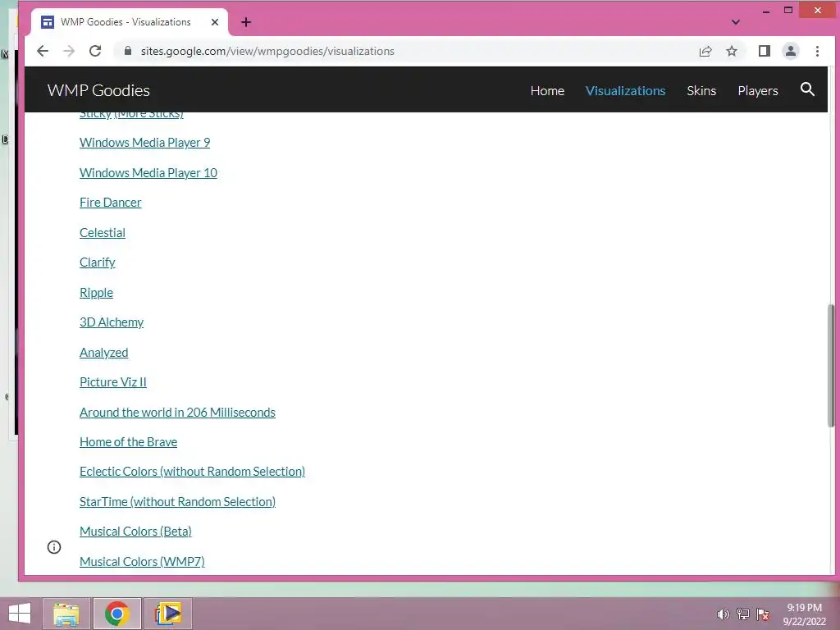Open the Fire Dancer visualization link
840x630 pixels.
[x=111, y=203]
